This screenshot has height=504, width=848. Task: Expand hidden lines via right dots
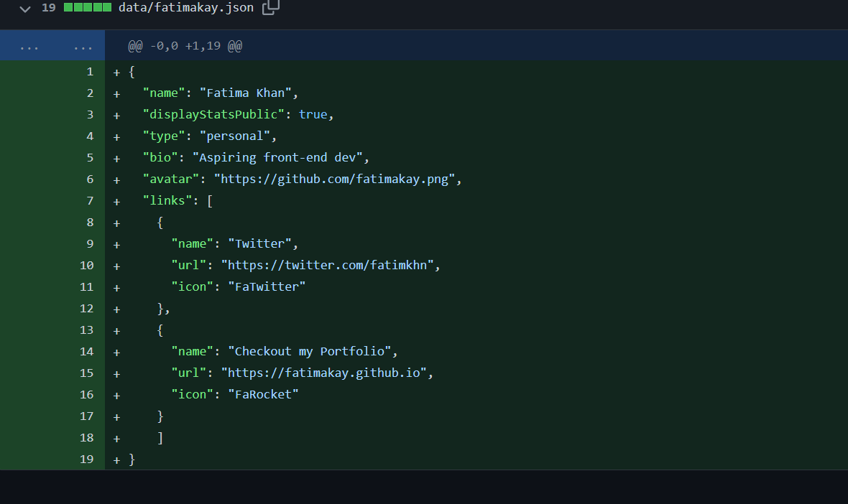(x=83, y=47)
